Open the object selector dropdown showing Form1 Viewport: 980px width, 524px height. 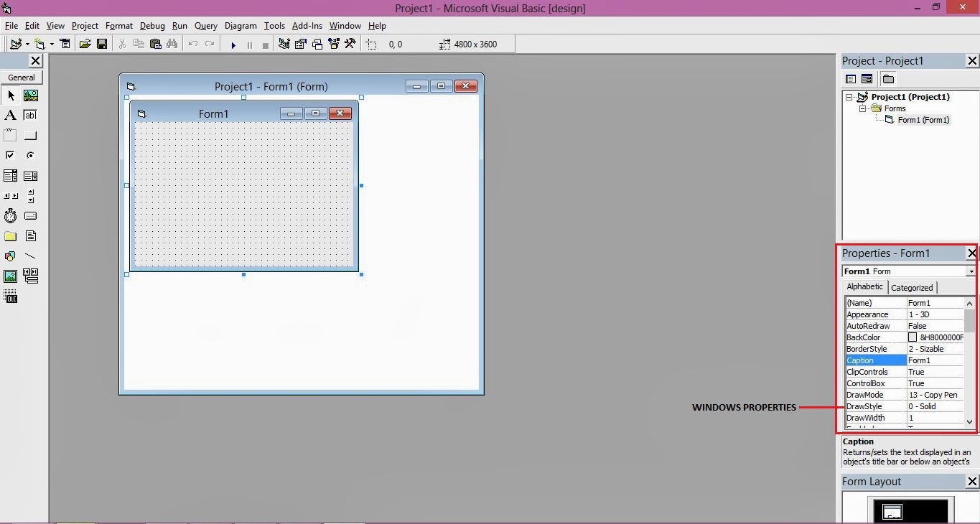(971, 271)
